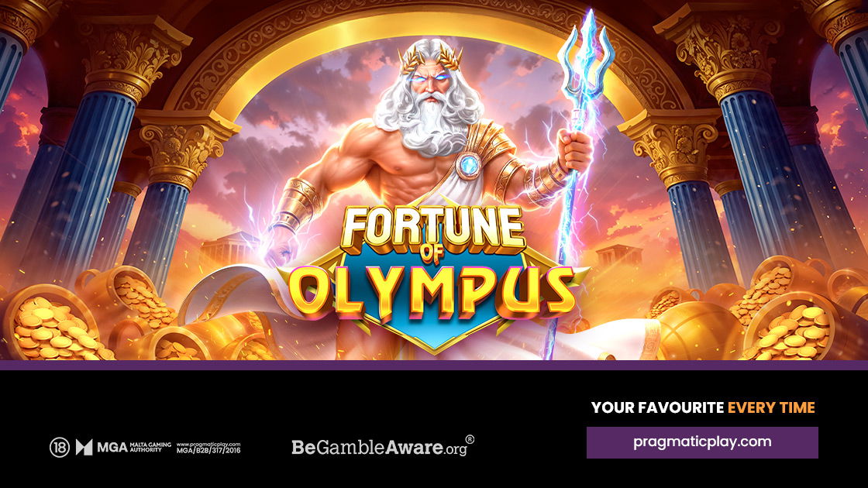The image size is (868, 488).
Task: Click the golden "OLYMPUS" title word
Action: (x=432, y=291)
